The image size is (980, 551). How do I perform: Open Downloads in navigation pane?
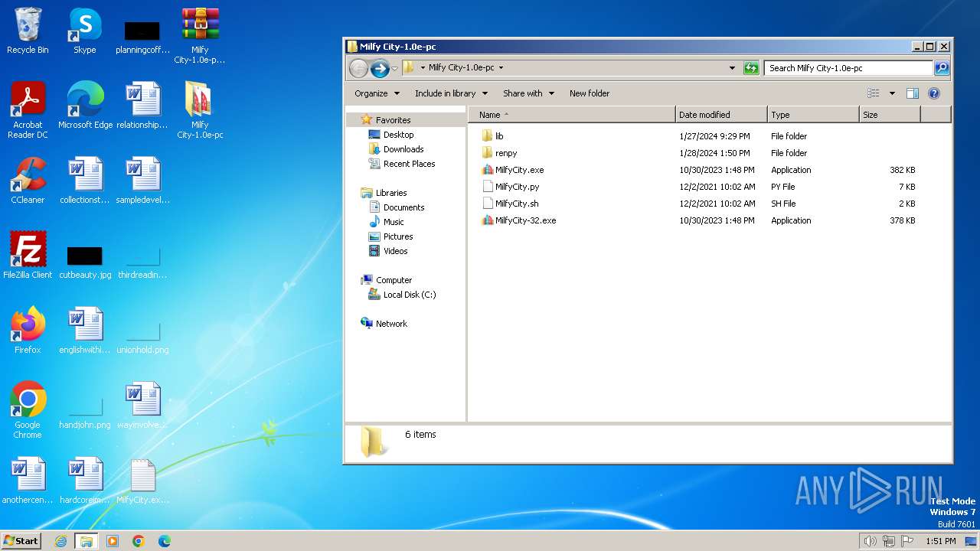pos(403,149)
